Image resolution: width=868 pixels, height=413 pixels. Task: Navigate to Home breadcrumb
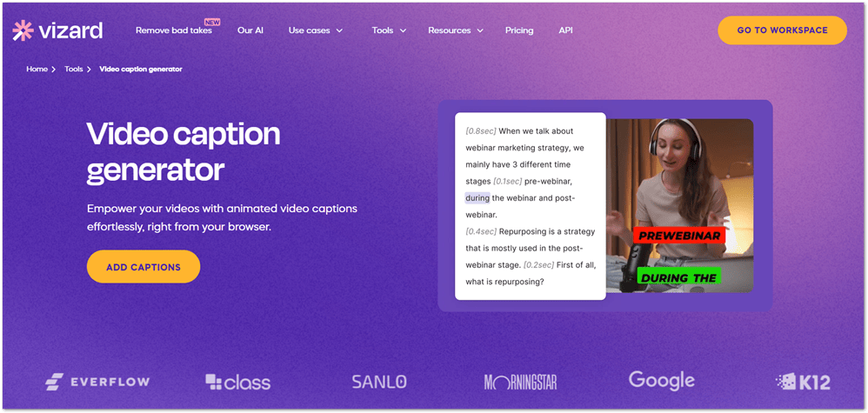coord(37,70)
